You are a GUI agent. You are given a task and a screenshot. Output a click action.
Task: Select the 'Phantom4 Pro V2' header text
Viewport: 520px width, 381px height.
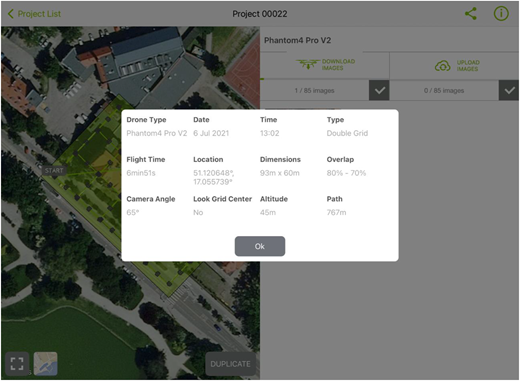(x=297, y=40)
